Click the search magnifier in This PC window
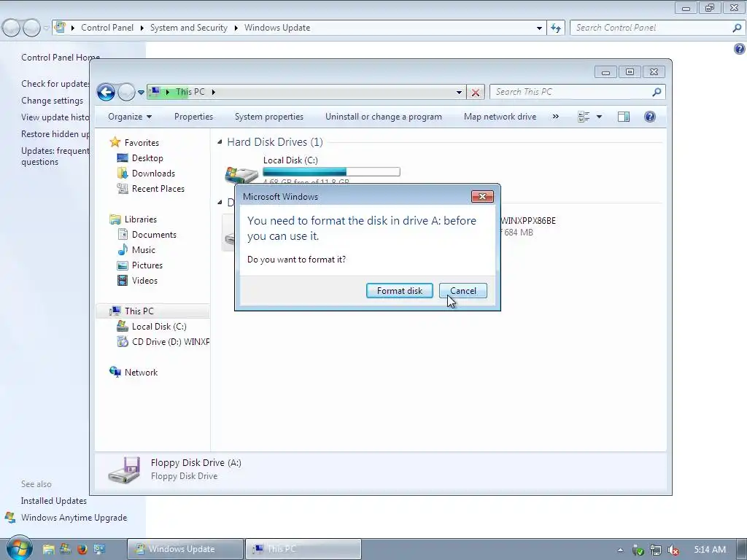Viewport: 747px width, 560px height. click(657, 92)
